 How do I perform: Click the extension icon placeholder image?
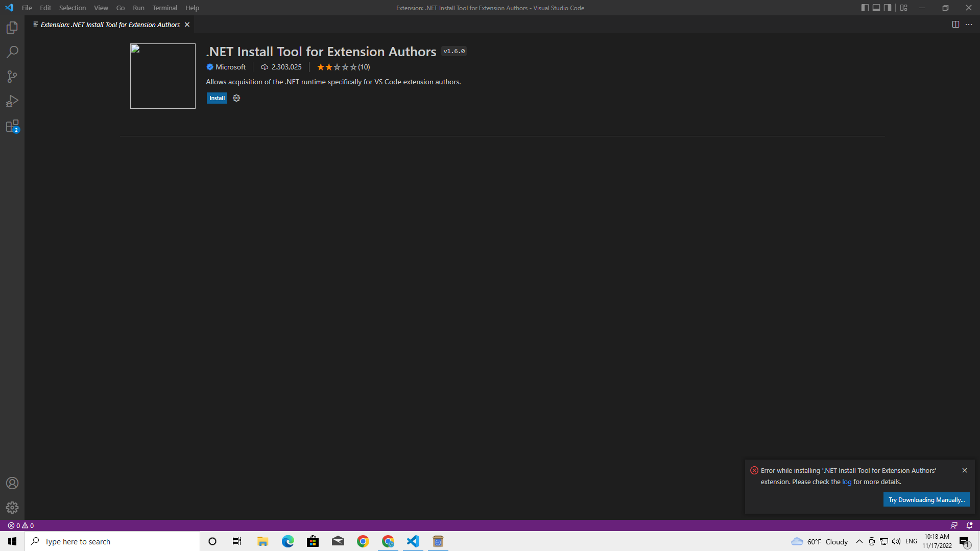163,76
